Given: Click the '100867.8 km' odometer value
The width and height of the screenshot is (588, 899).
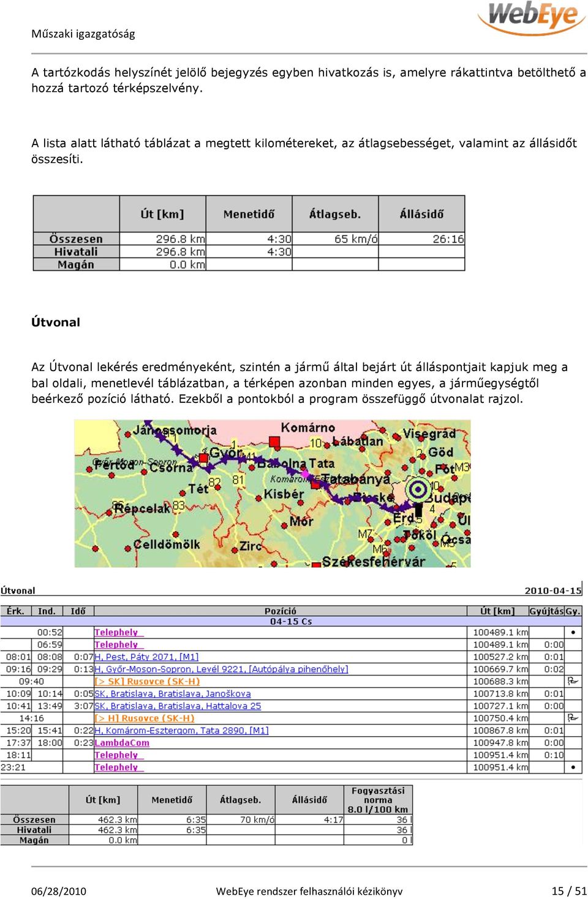Looking at the screenshot, I should tap(500, 730).
